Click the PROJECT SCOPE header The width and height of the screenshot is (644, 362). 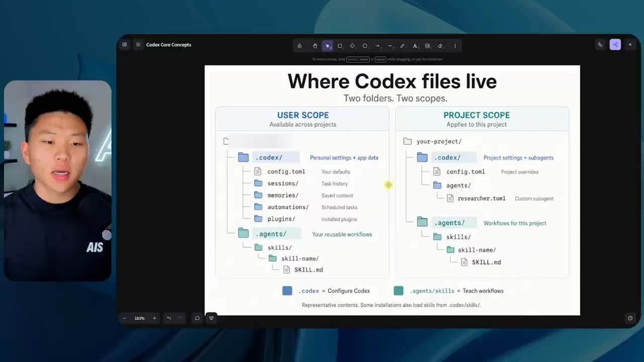click(x=476, y=115)
